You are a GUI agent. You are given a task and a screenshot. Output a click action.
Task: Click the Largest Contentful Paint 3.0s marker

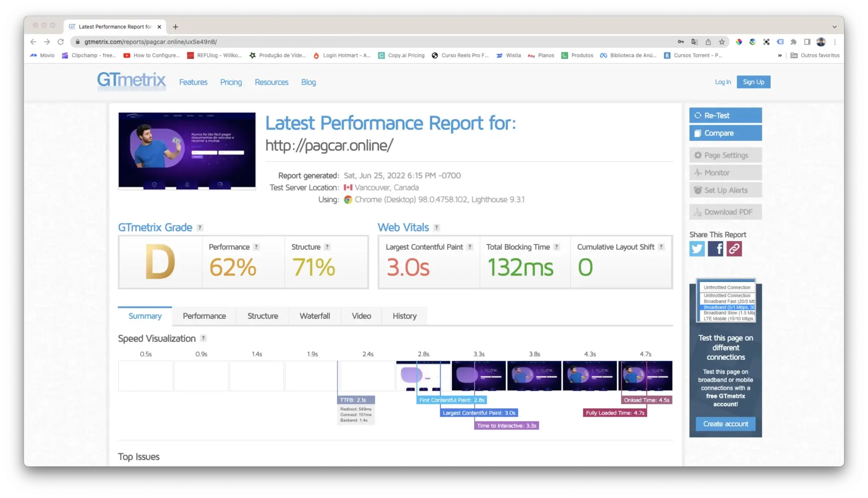click(x=479, y=413)
